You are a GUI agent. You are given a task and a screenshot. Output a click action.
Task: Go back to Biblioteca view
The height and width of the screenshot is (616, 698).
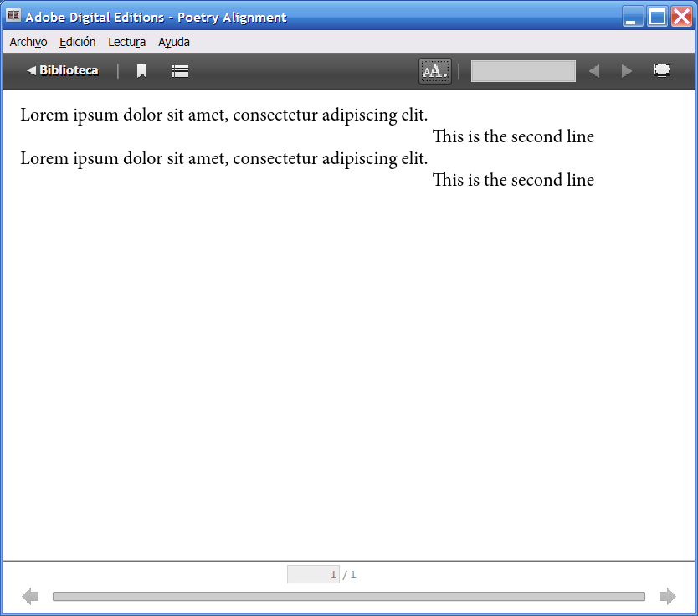coord(62,71)
